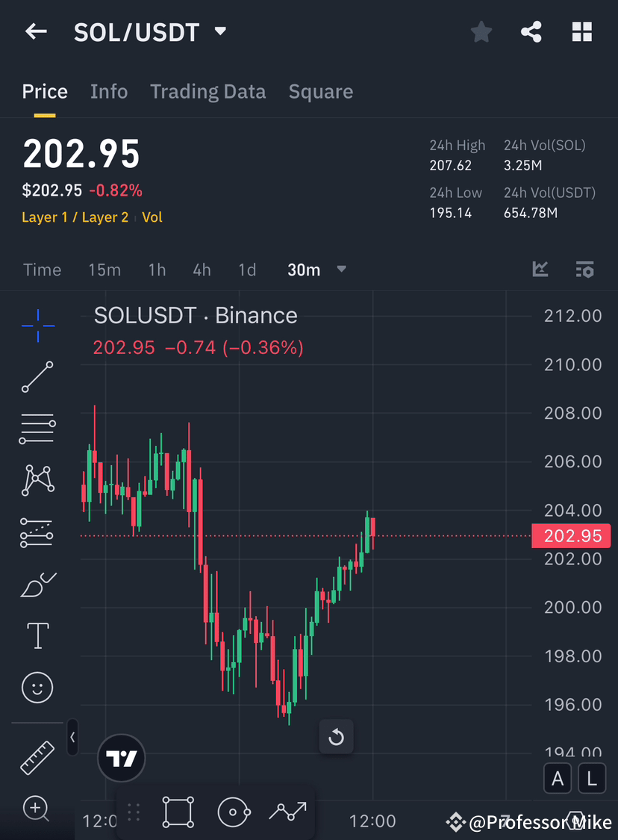Select the text annotation tool
Screen dimensions: 618x840
tap(37, 635)
